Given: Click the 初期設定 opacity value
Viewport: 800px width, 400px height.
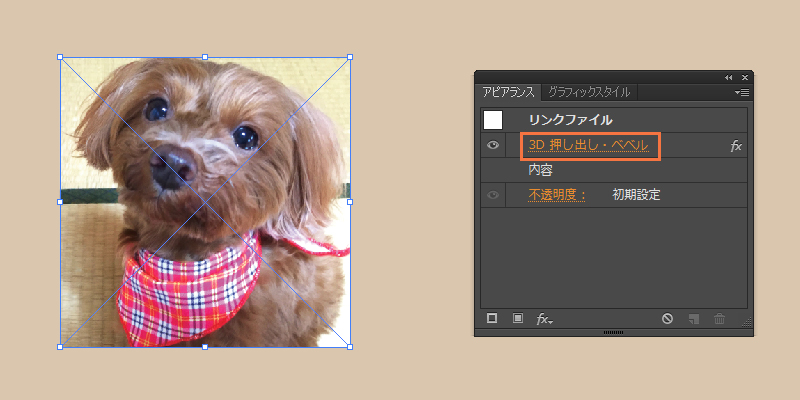Looking at the screenshot, I should point(636,194).
